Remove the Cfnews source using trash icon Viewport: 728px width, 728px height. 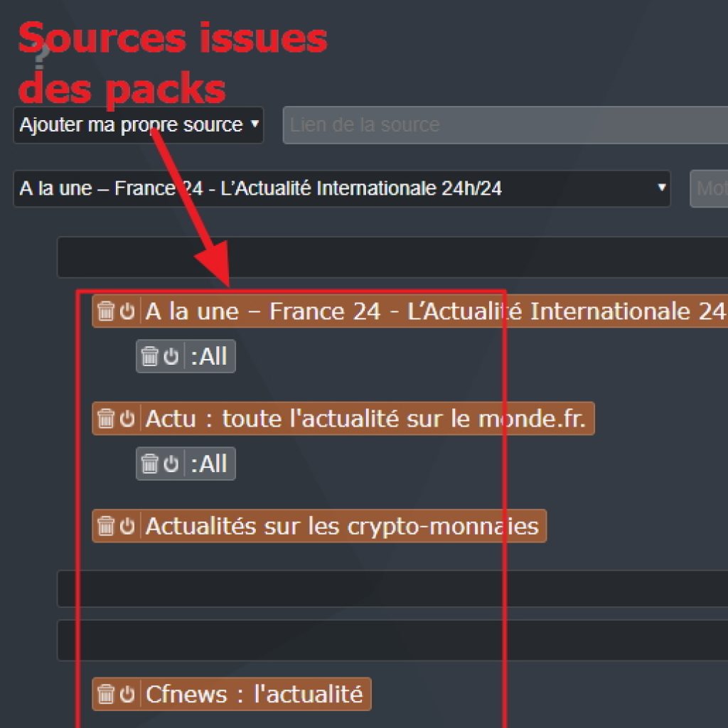[106, 694]
